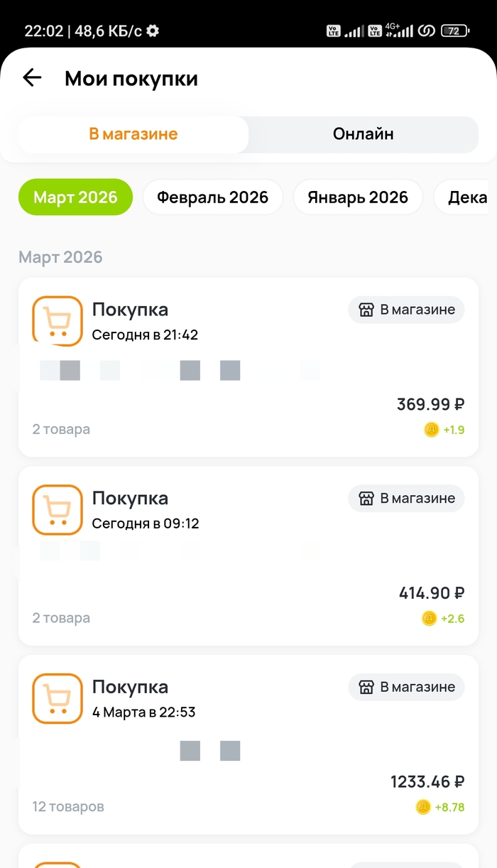
Task: Select the «Март 2026» month filter
Action: click(75, 197)
